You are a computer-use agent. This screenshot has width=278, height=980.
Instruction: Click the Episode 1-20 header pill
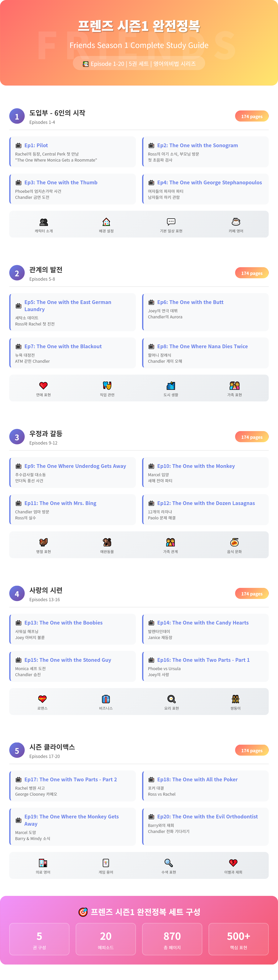139,64
